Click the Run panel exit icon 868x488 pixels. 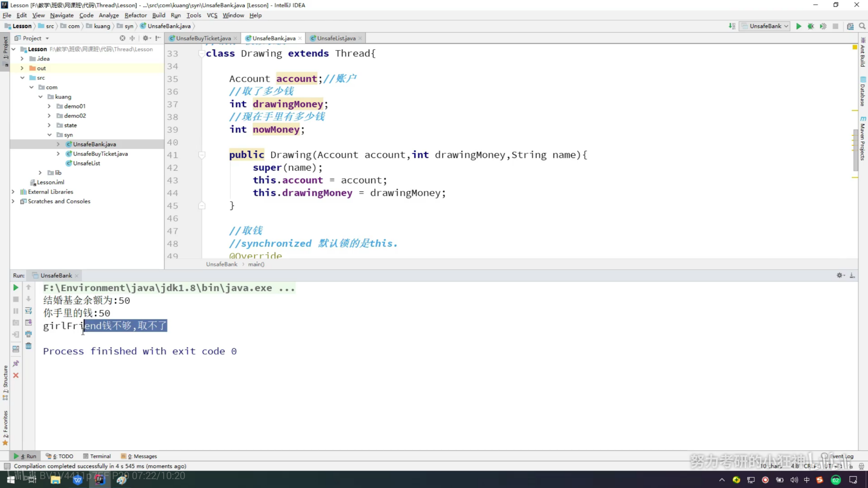(16, 335)
